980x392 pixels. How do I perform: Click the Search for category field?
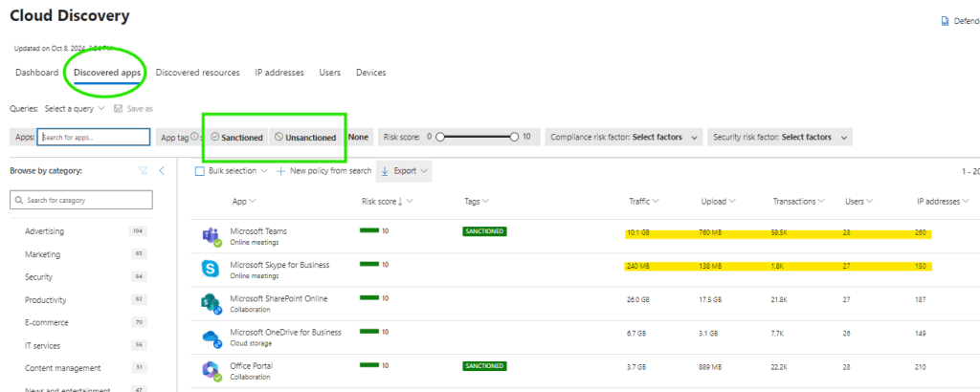pos(81,201)
